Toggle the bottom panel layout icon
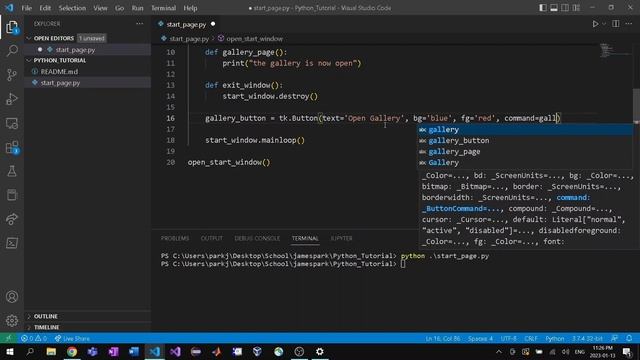Screen dimensions: 640x360 pyautogui.click(x=553, y=8)
